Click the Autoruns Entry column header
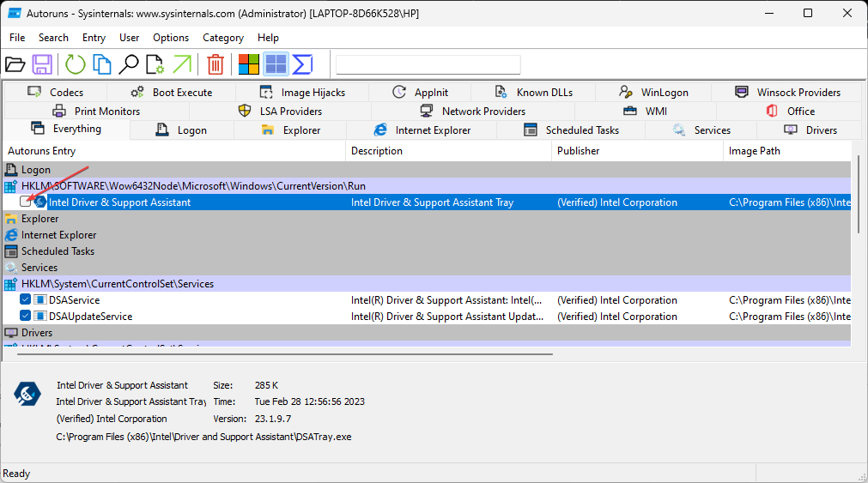This screenshot has width=868, height=483. [174, 151]
